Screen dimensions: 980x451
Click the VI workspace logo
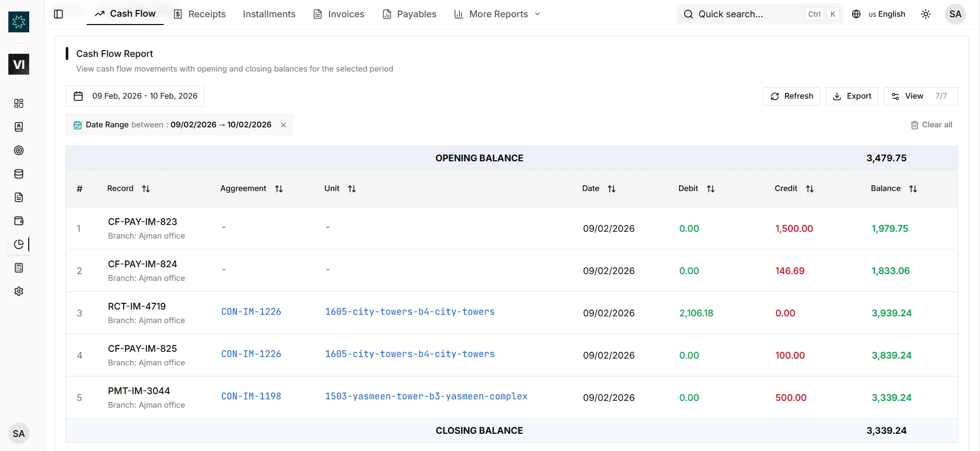pyautogui.click(x=19, y=64)
